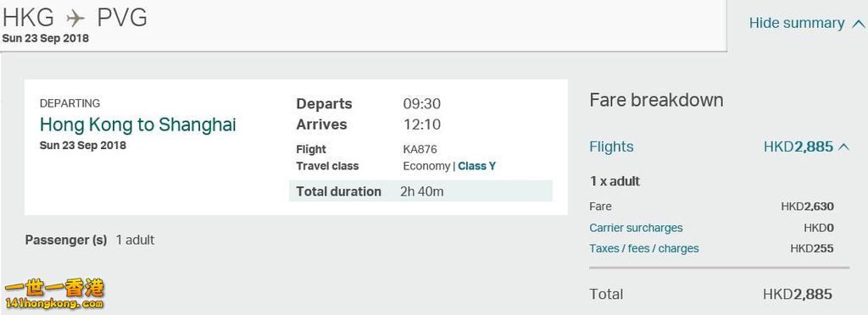
Task: Select the PVG destination code in header
Action: (x=122, y=19)
